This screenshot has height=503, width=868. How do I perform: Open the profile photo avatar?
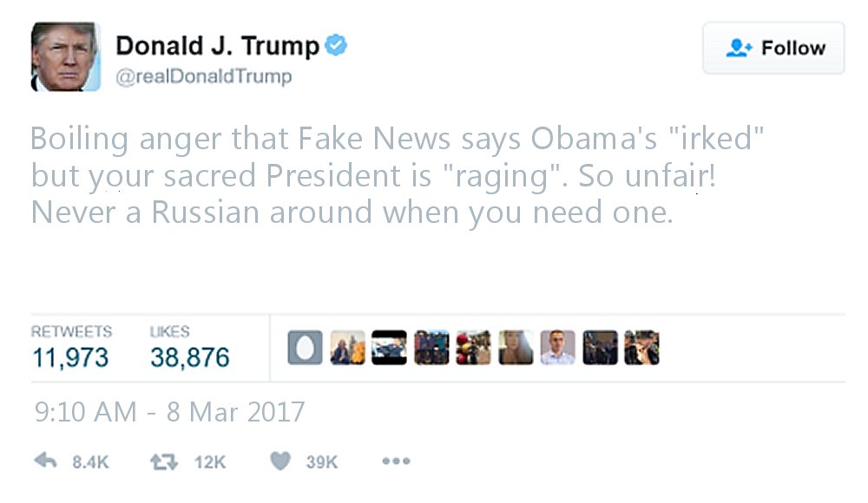tap(65, 56)
